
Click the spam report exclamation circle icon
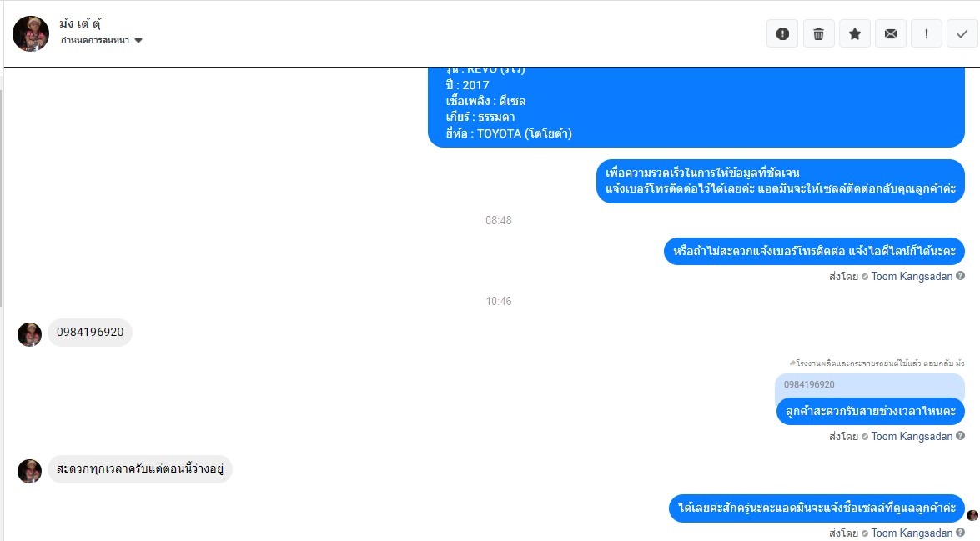tap(781, 33)
